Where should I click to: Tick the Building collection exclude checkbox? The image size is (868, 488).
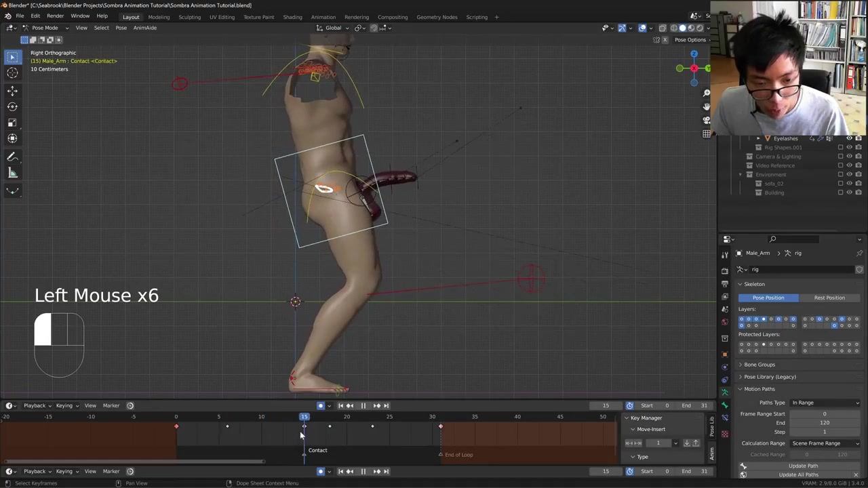841,192
